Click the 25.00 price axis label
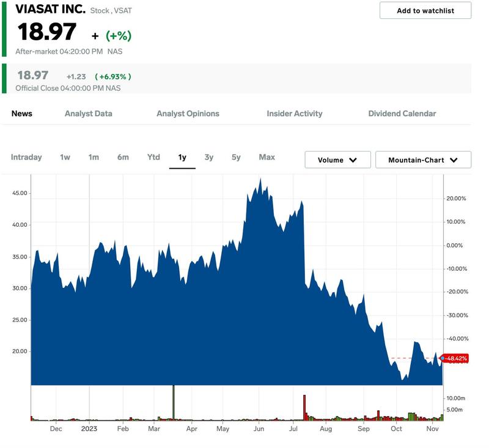Screen dimensions: 489x448 20,320
